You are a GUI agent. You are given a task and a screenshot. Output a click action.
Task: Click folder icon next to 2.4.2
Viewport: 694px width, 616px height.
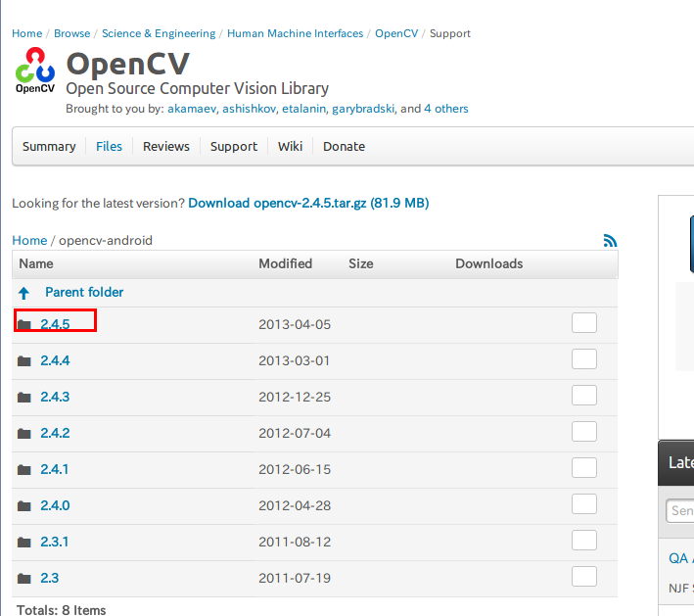(23, 434)
